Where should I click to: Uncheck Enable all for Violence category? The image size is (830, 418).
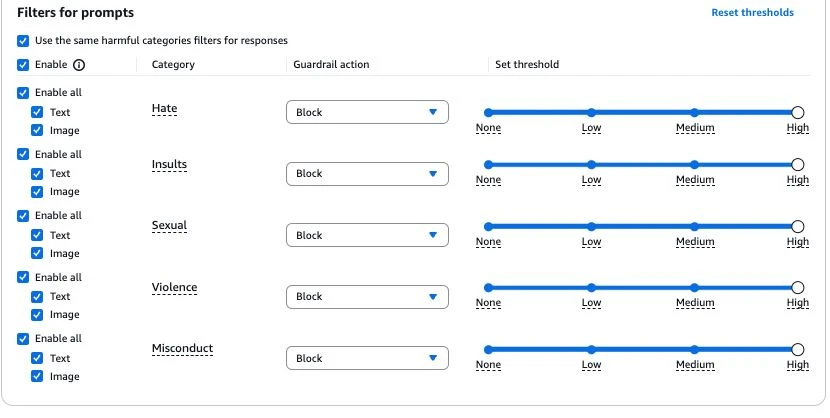pyautogui.click(x=23, y=277)
